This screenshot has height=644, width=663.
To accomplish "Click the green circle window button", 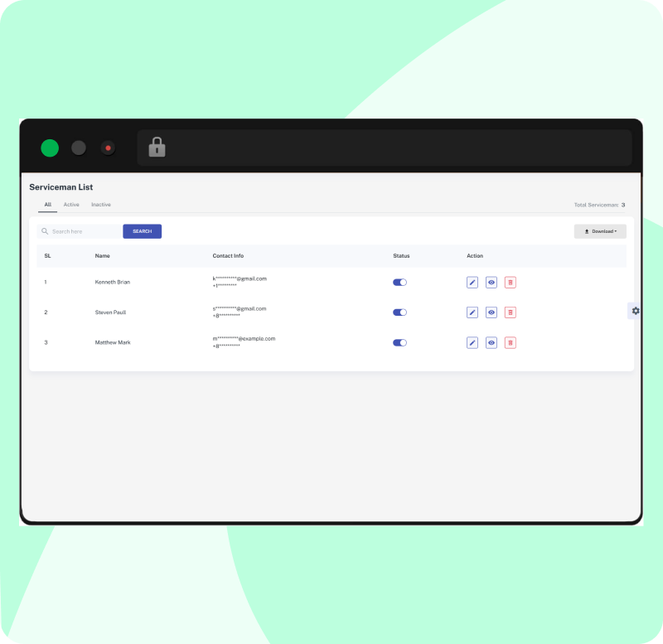I will [x=50, y=148].
